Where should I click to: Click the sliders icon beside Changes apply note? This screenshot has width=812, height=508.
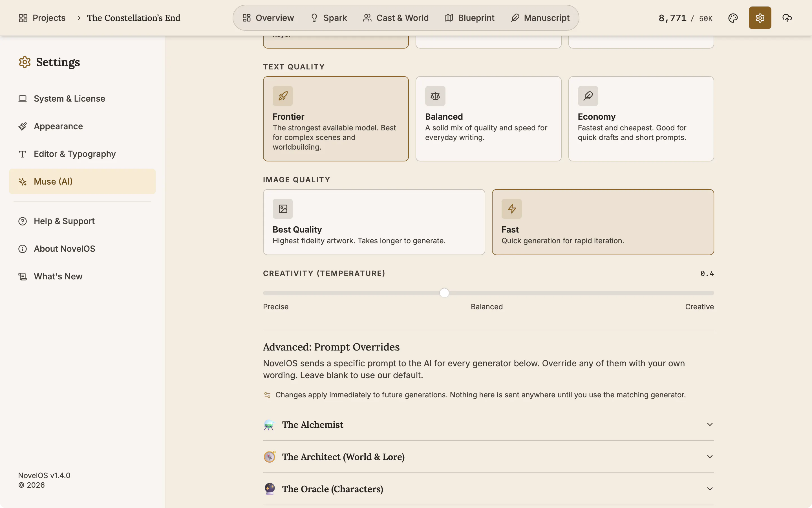(267, 395)
